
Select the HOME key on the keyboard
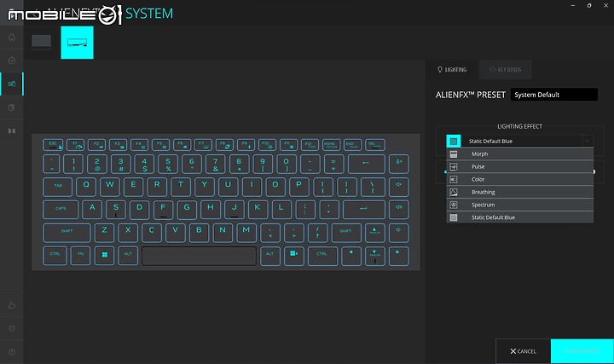tap(331, 145)
